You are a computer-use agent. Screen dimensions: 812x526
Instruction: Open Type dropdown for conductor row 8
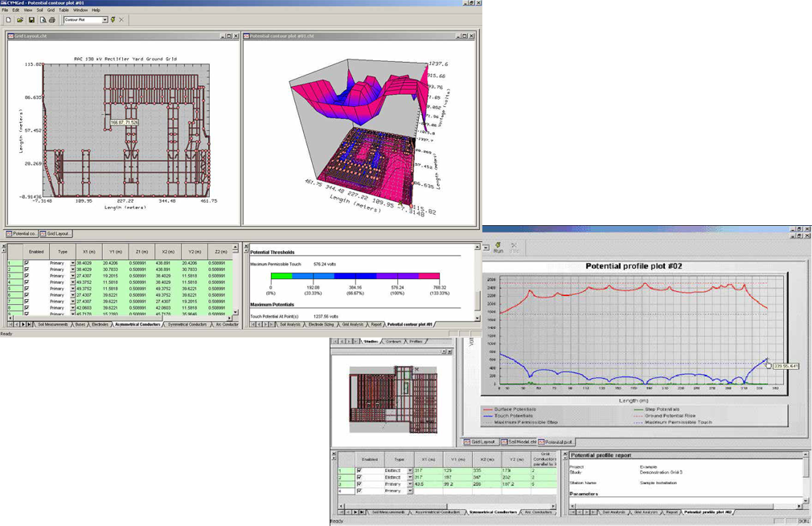72,308
